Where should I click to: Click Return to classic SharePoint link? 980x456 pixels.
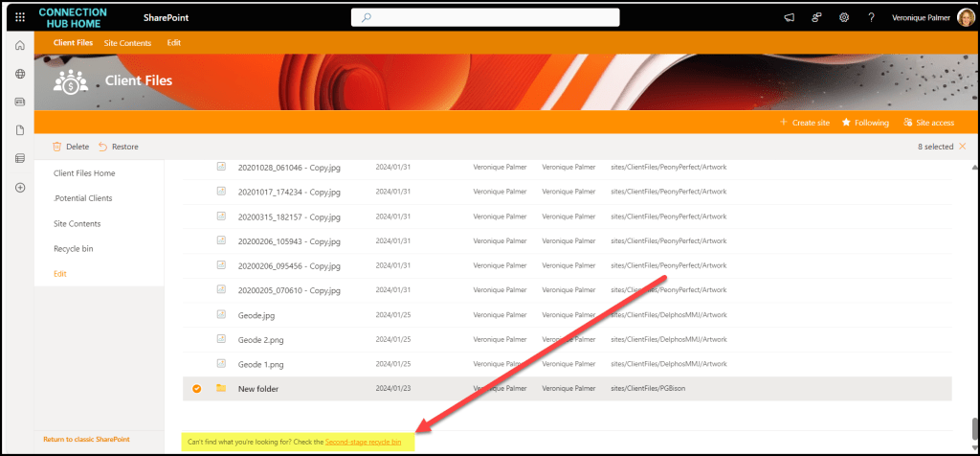[x=86, y=439]
